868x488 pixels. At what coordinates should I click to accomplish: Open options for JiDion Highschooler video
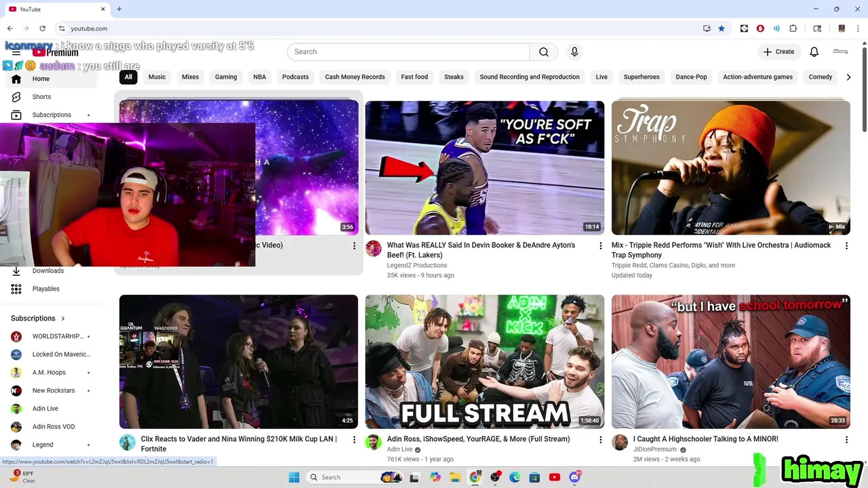point(846,439)
